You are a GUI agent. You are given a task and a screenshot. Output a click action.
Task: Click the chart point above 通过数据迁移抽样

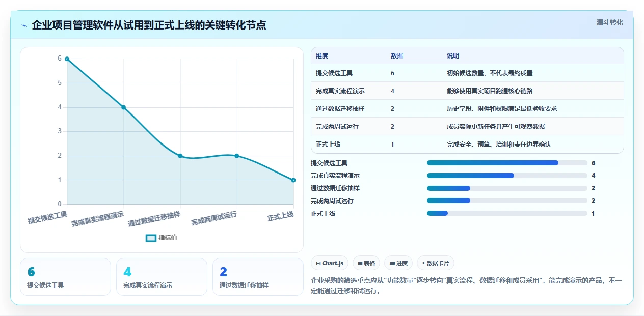coord(180,156)
